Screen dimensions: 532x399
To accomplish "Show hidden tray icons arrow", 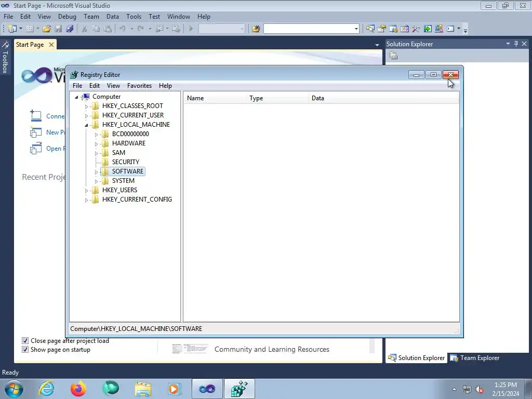I will pos(454,389).
